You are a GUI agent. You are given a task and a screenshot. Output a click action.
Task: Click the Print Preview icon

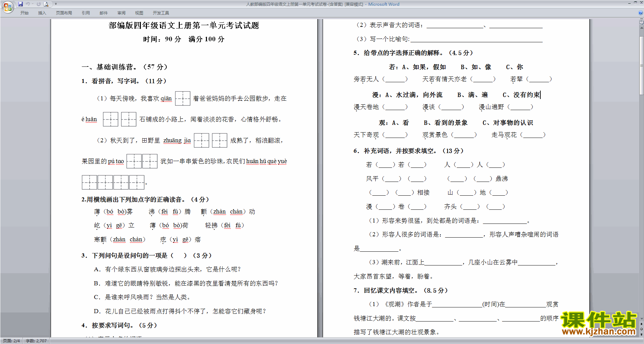click(x=46, y=4)
